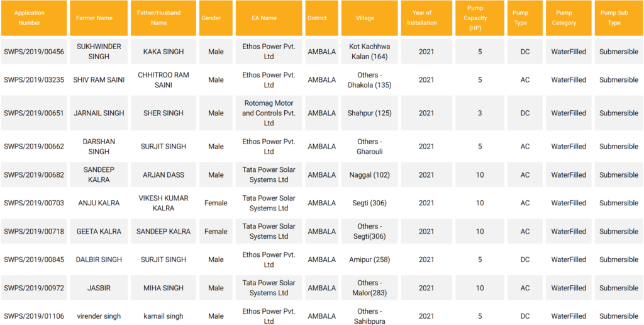Click pump capacity 10 in SANDEEP KALRA row
The image size is (644, 325).
tap(480, 175)
